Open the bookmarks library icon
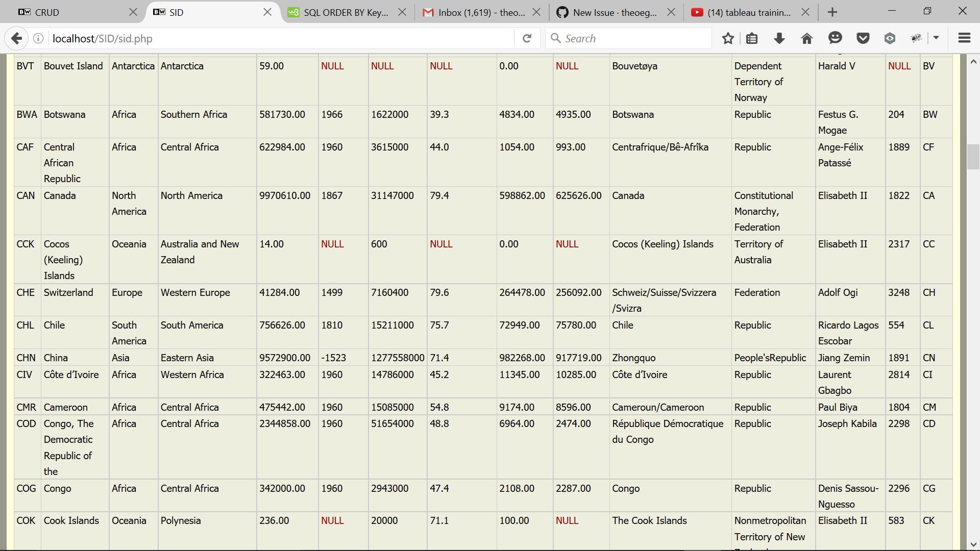The width and height of the screenshot is (980, 551). 752,38
